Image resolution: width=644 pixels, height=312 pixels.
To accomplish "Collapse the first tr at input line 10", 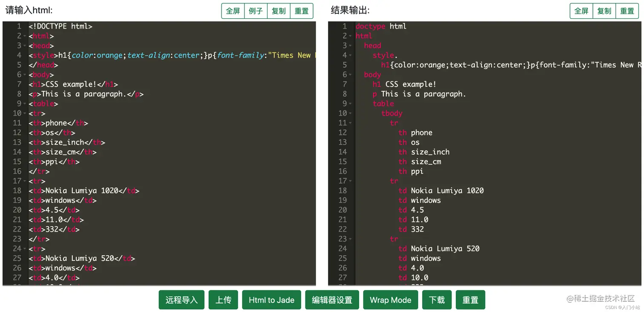I will click(x=25, y=114).
